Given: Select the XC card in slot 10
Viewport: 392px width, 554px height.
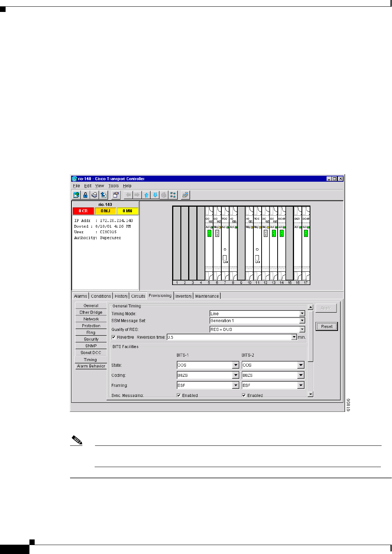Looking at the screenshot, I should point(249,243).
